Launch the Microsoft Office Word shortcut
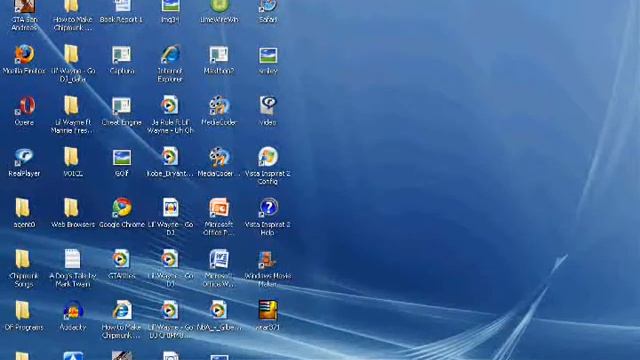The height and width of the screenshot is (360, 640). click(x=219, y=259)
